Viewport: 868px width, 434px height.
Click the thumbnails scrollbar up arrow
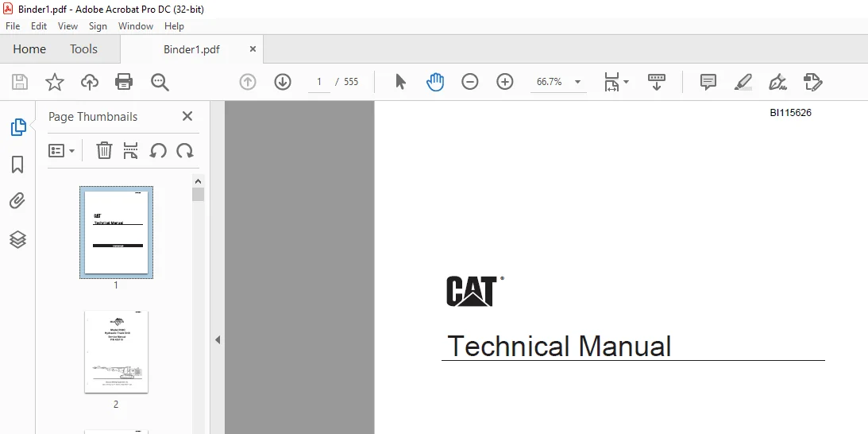pos(199,181)
